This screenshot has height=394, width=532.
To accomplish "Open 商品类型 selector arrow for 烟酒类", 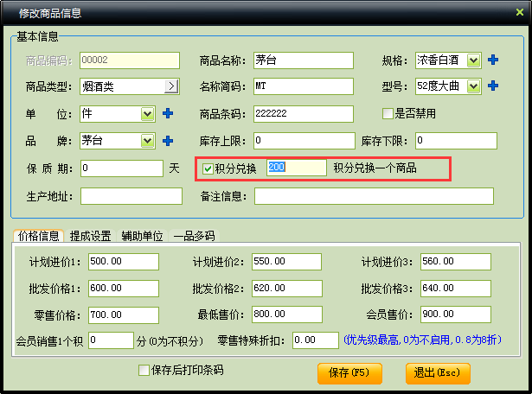I will click(x=171, y=86).
